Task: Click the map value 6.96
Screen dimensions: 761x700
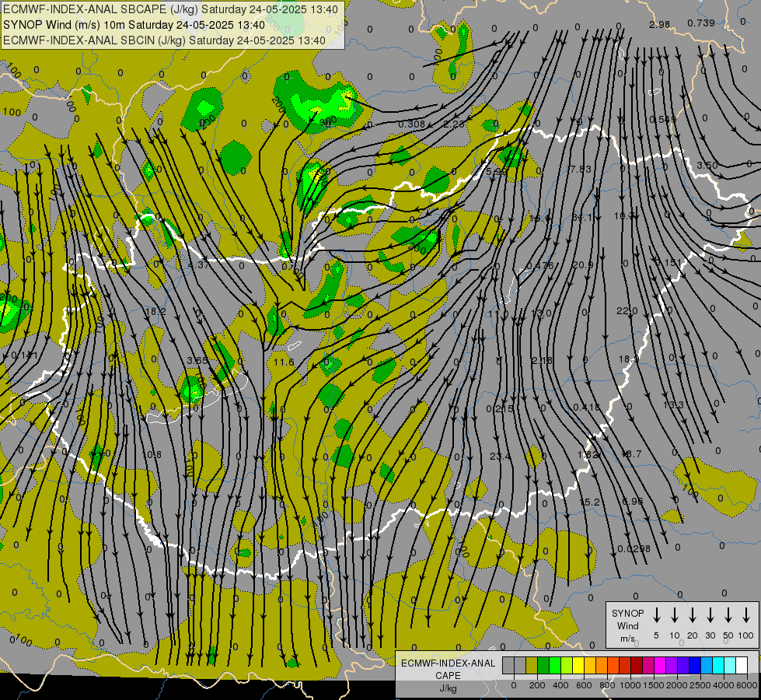Action: 633,501
